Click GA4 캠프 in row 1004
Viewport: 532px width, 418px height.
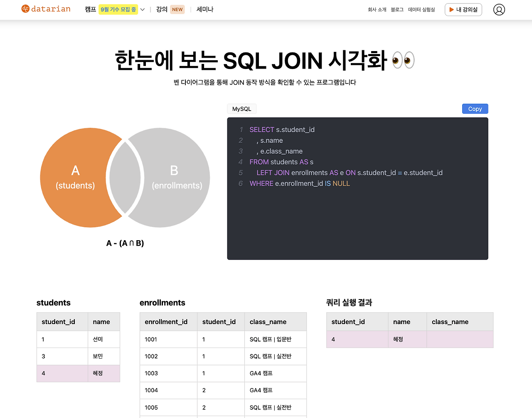tap(276, 391)
